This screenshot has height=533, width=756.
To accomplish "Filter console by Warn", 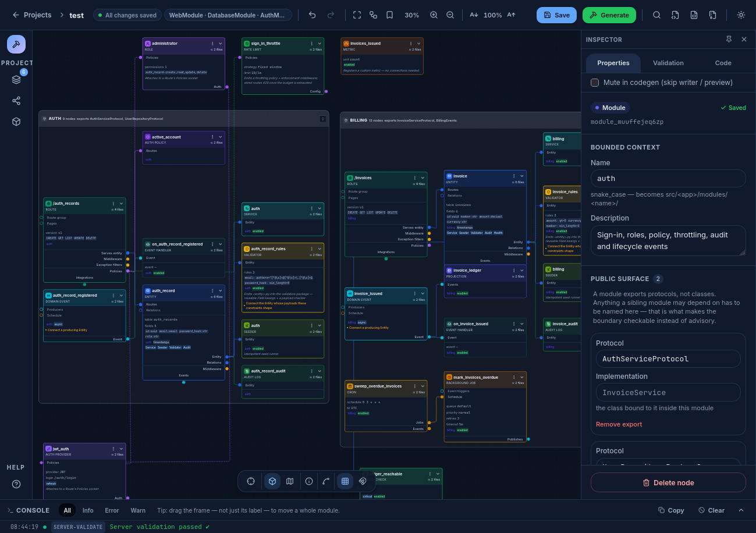I will (138, 510).
